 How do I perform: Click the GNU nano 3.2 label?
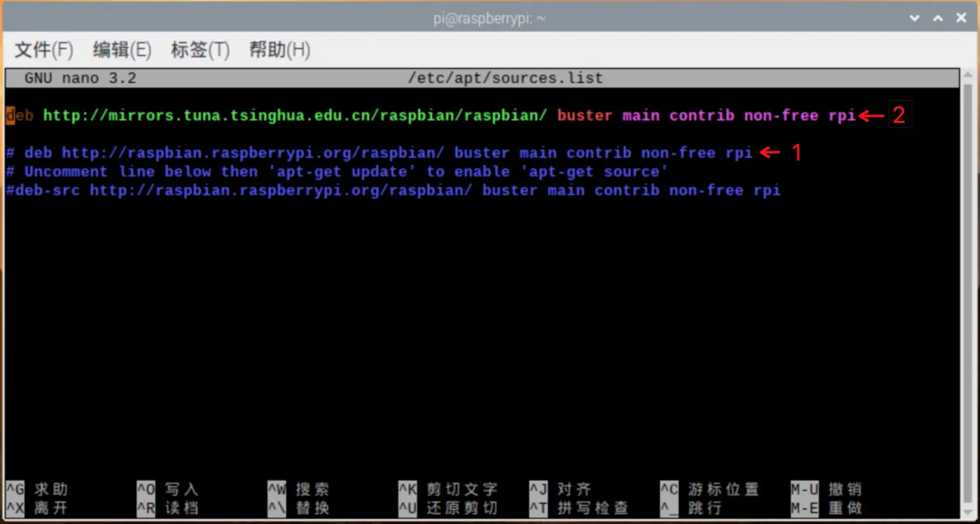pyautogui.click(x=80, y=78)
